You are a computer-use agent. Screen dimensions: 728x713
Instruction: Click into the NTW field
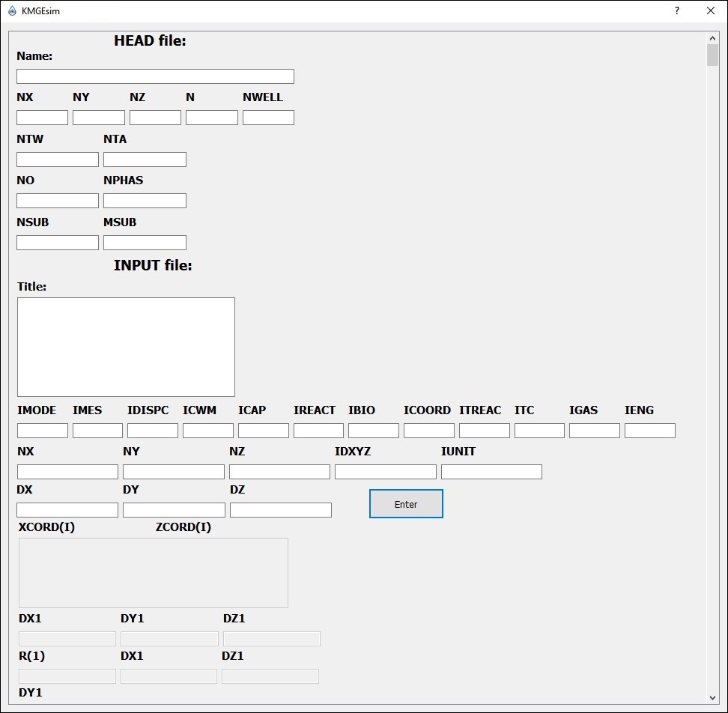coord(58,160)
